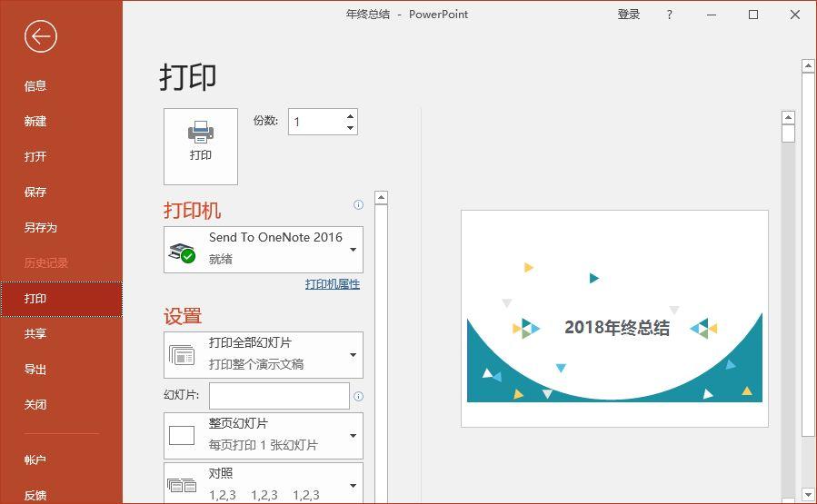Go back using the circular arrow button
The height and width of the screenshot is (504, 817).
(40, 36)
